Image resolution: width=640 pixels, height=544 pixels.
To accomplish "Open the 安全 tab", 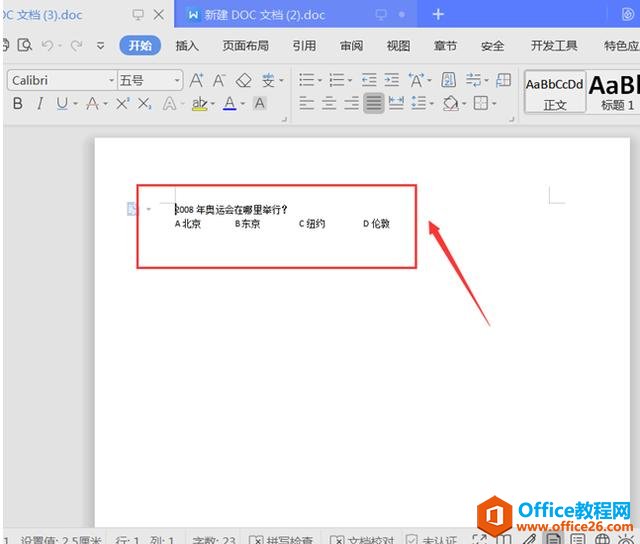I will [492, 46].
